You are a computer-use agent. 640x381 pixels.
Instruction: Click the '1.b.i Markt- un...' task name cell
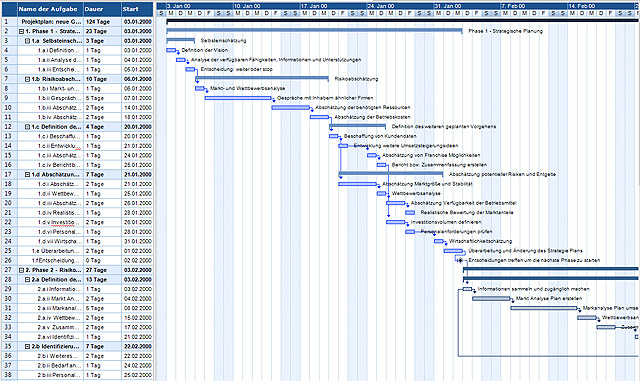tap(50, 89)
